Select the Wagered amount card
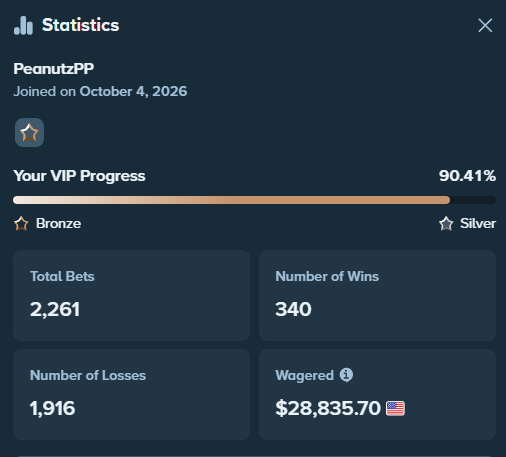Viewport: 506px width, 457px height. [377, 394]
